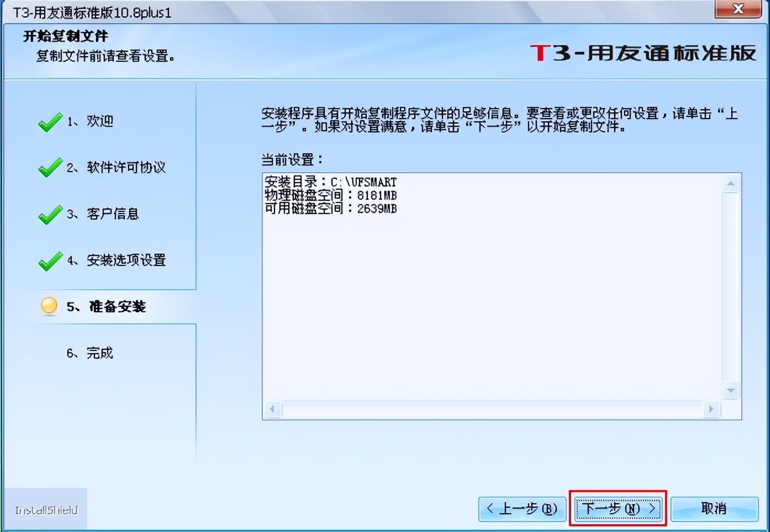Image resolution: width=770 pixels, height=532 pixels.
Task: Click the 1、欢迎 step label
Action: point(91,122)
